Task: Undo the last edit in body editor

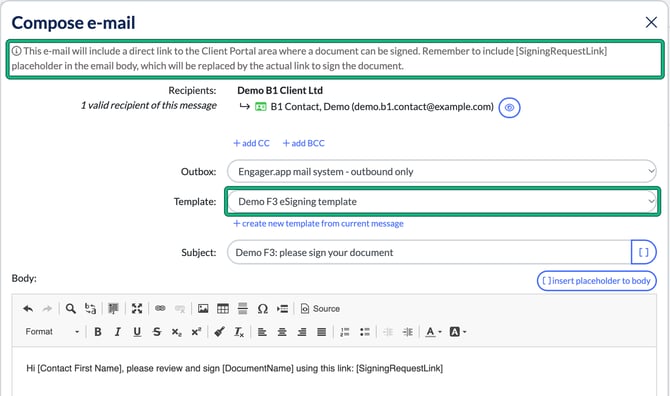Action: point(28,308)
